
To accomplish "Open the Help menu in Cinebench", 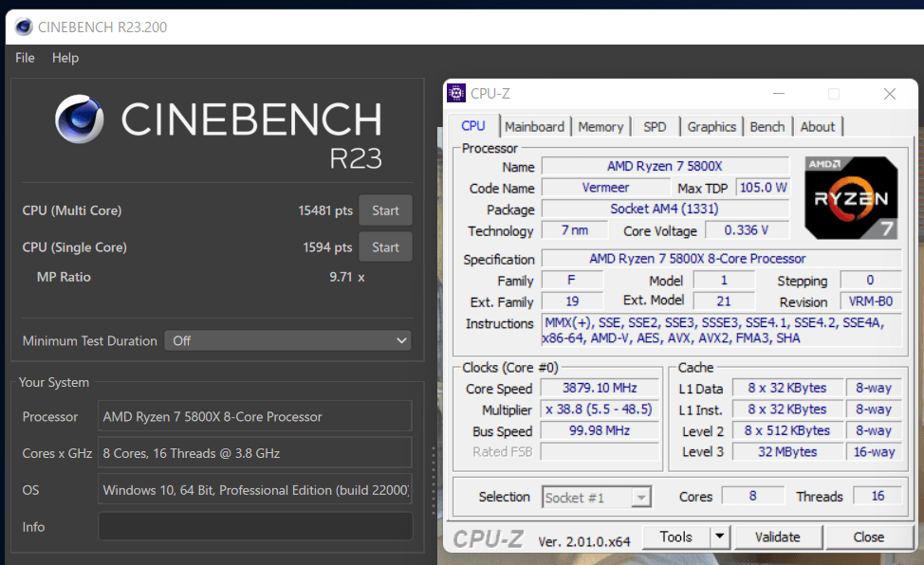I will (65, 58).
